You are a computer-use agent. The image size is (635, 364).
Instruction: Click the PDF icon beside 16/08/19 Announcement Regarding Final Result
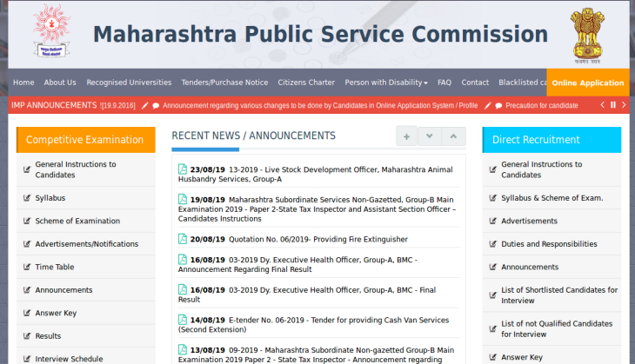tap(183, 259)
